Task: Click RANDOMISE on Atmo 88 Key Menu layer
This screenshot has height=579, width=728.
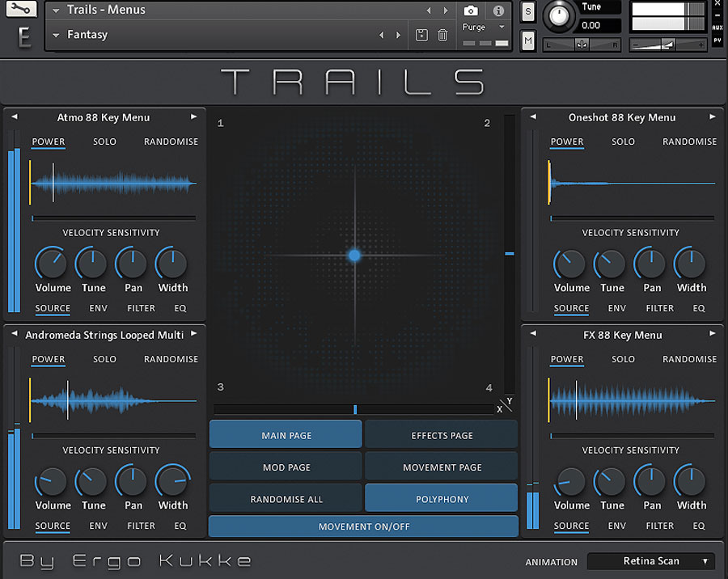Action: tap(171, 142)
